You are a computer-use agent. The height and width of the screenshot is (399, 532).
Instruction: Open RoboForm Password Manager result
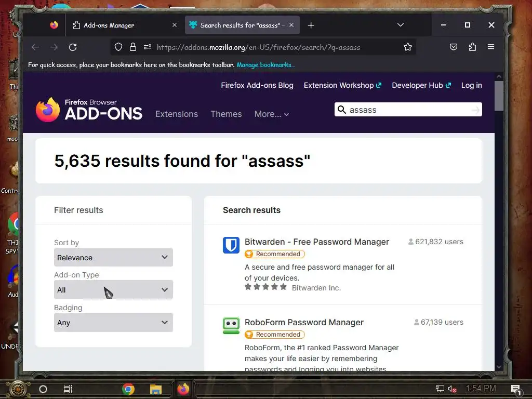[304, 322]
